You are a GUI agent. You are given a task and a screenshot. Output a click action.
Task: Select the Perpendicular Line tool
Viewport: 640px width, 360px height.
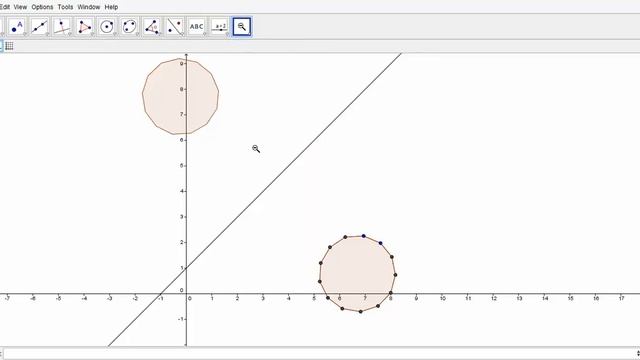pos(62,27)
